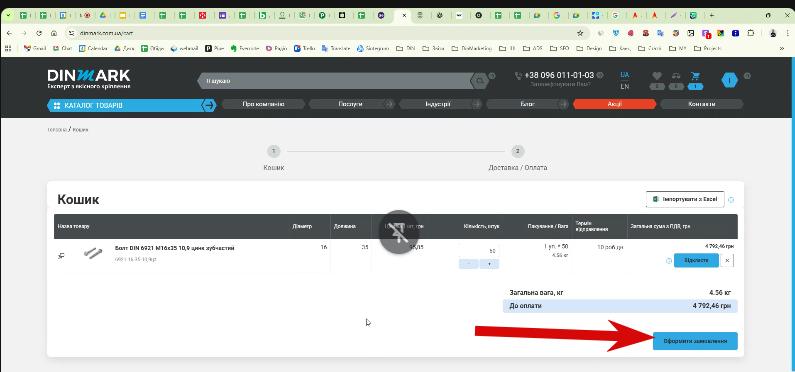Viewport: 795px width, 372px height.
Task: Decrease quantity with the minus button
Action: (468, 264)
